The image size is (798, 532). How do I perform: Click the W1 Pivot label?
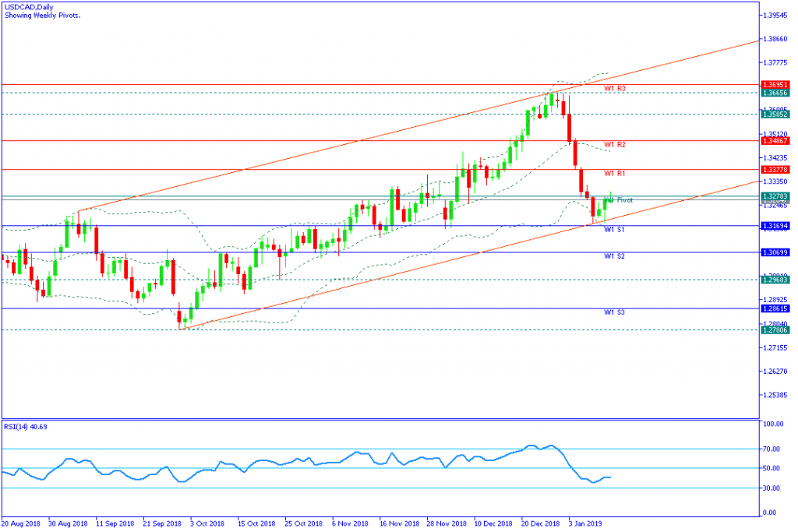tap(619, 200)
